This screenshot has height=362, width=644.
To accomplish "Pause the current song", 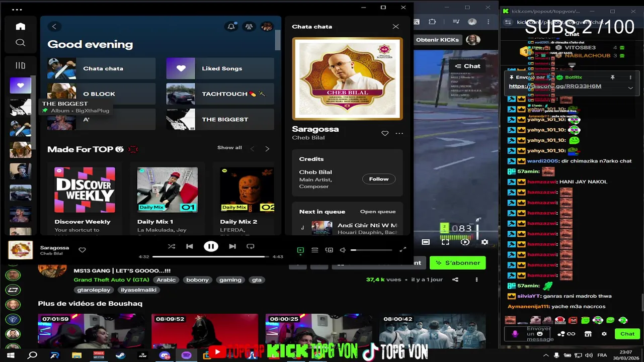I will click(x=211, y=246).
